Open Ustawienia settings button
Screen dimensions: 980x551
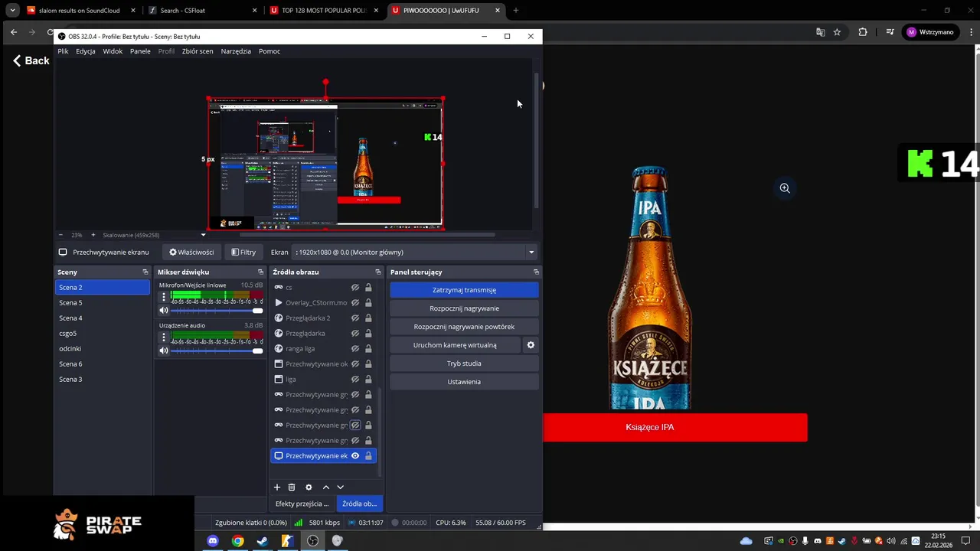pos(464,382)
